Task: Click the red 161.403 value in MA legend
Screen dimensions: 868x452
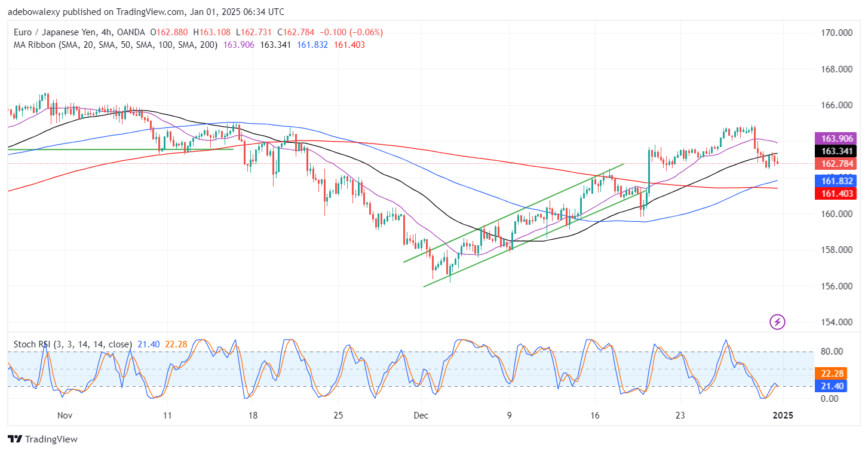Action: pyautogui.click(x=349, y=45)
